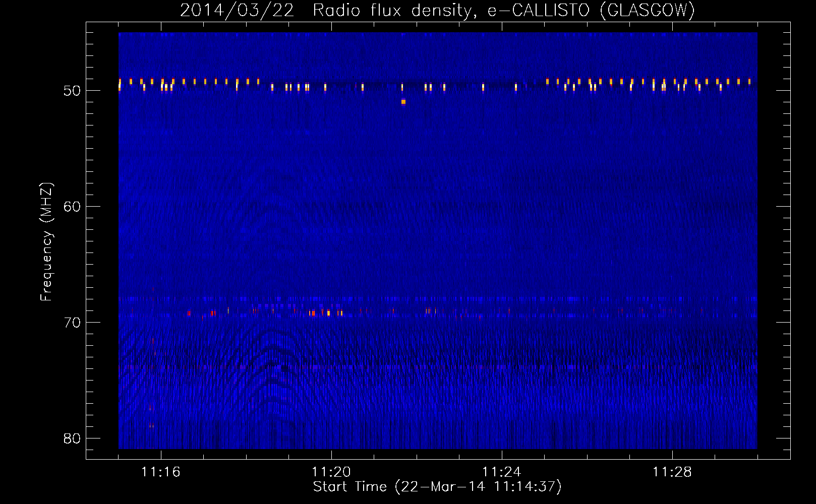The image size is (816, 504).
Task: Click the frequency tick label "70"
Action: (x=72, y=323)
